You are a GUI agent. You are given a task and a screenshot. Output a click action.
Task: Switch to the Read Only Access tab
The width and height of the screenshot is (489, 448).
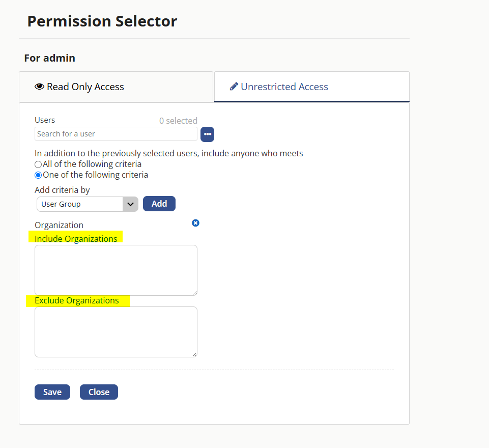click(116, 87)
